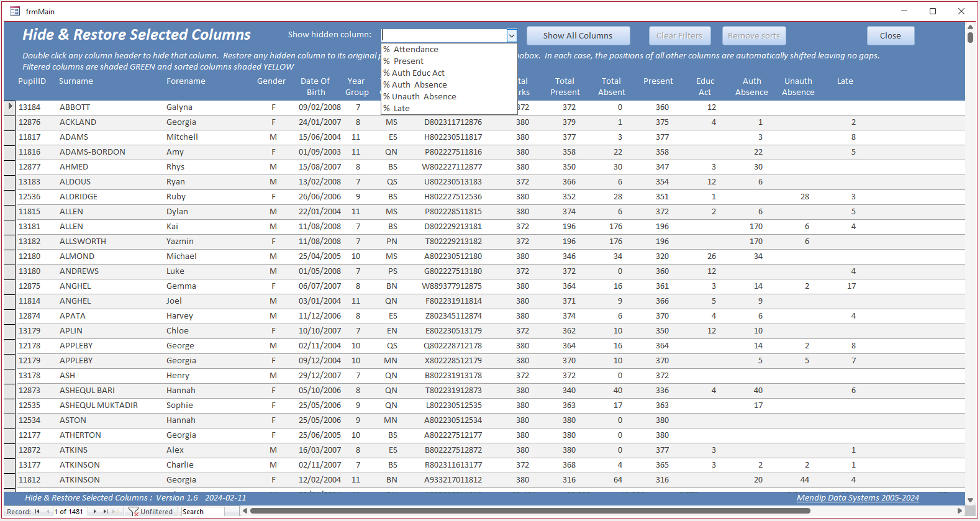Viewport: 980px width, 521px height.
Task: Select the surname cell 'ADAMS-BORDON'
Action: (93, 152)
